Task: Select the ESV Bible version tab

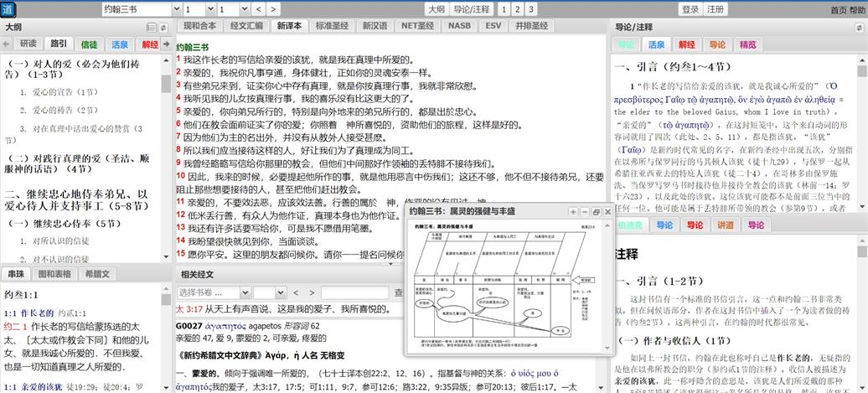Action: (493, 26)
